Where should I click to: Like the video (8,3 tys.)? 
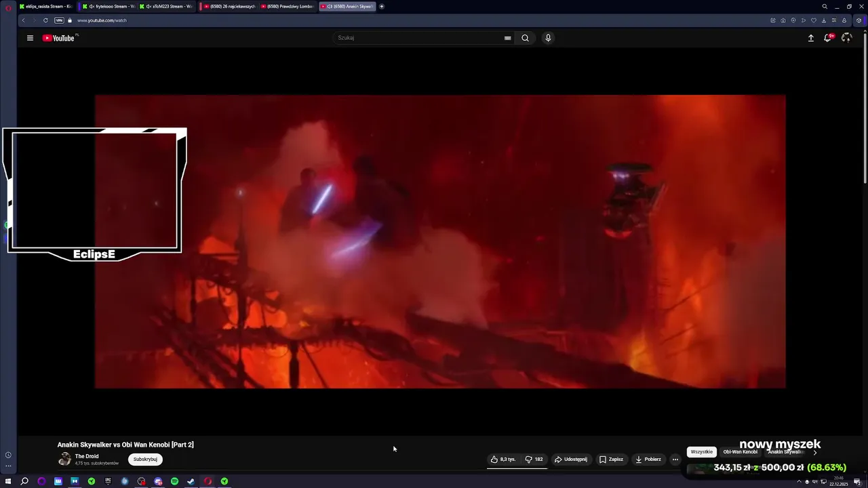tap(503, 459)
